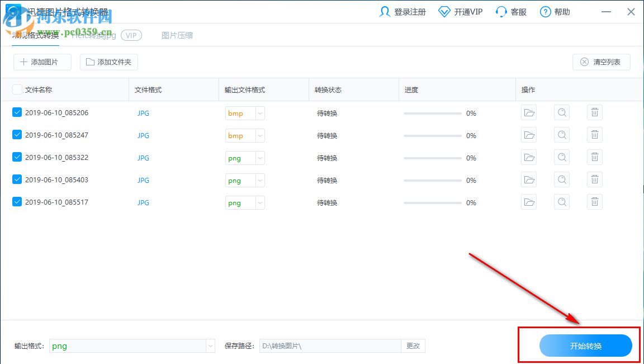Image resolution: width=644 pixels, height=364 pixels.
Task: Click the 开始转换 convert button
Action: (585, 346)
